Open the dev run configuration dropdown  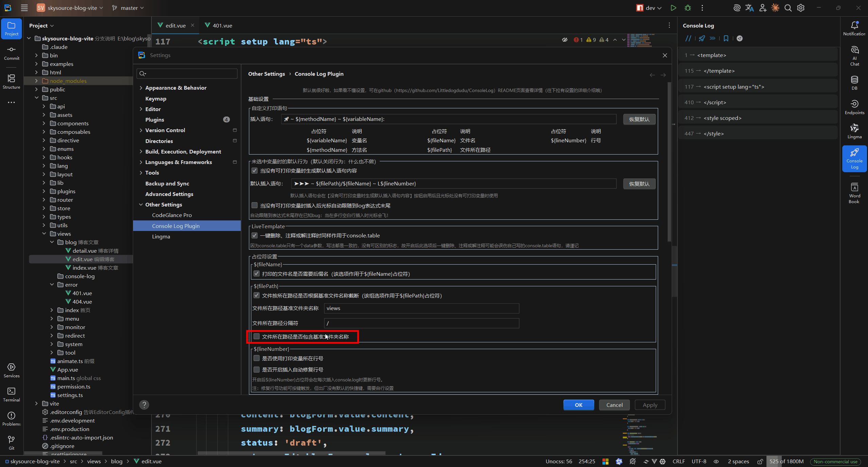coord(649,8)
